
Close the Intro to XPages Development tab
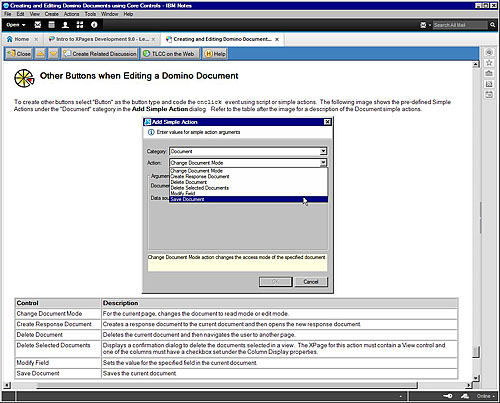[x=153, y=39]
